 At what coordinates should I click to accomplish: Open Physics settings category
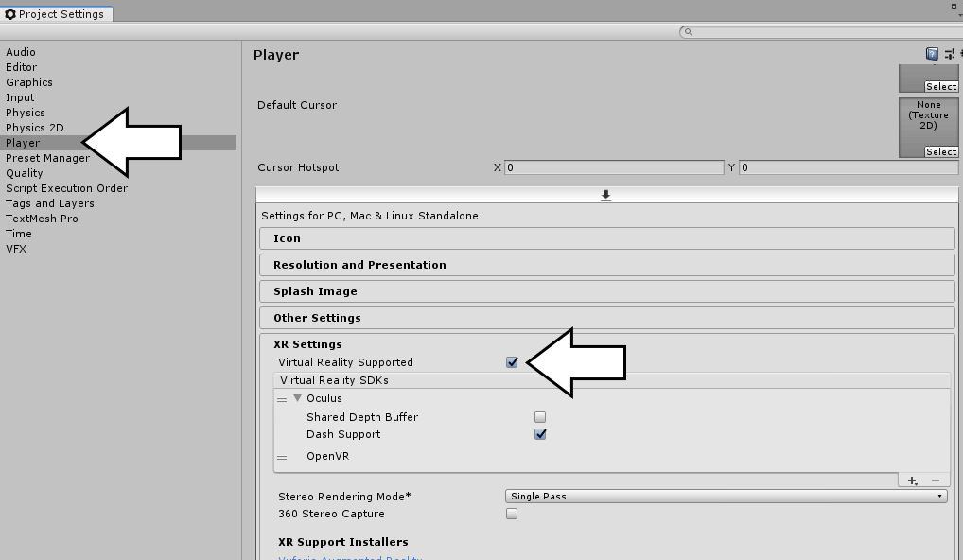coord(26,113)
